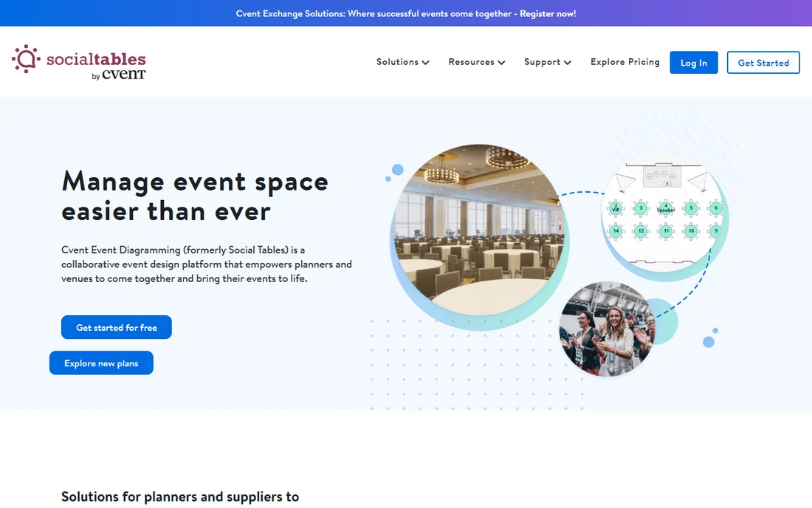This screenshot has width=812, height=508.
Task: Select table 14 in the diagram
Action: (616, 231)
